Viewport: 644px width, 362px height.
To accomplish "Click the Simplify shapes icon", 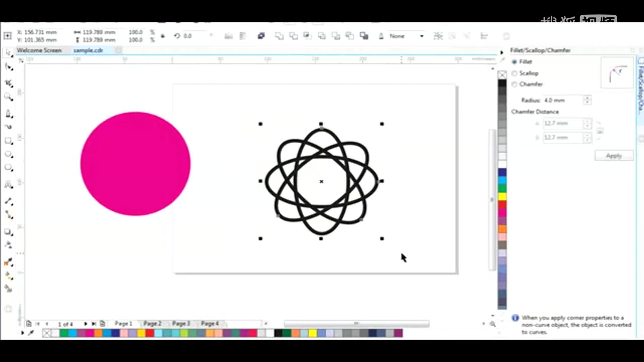I will (322, 36).
